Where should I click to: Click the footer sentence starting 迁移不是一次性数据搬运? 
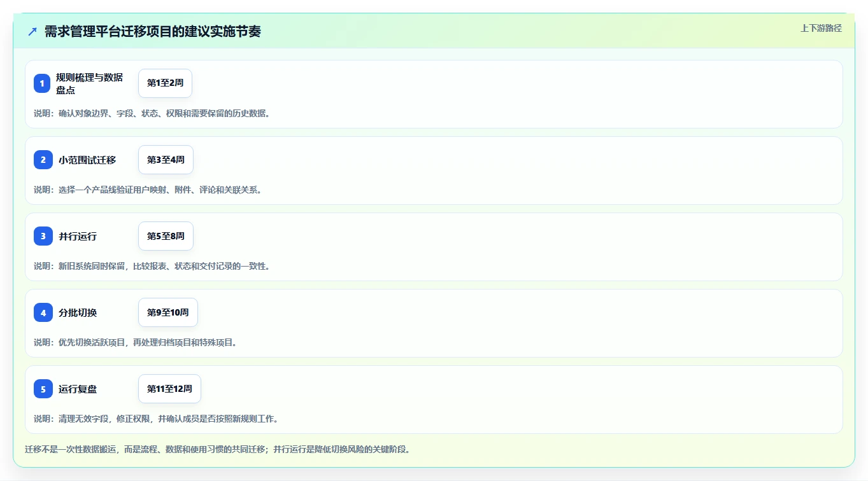point(217,449)
